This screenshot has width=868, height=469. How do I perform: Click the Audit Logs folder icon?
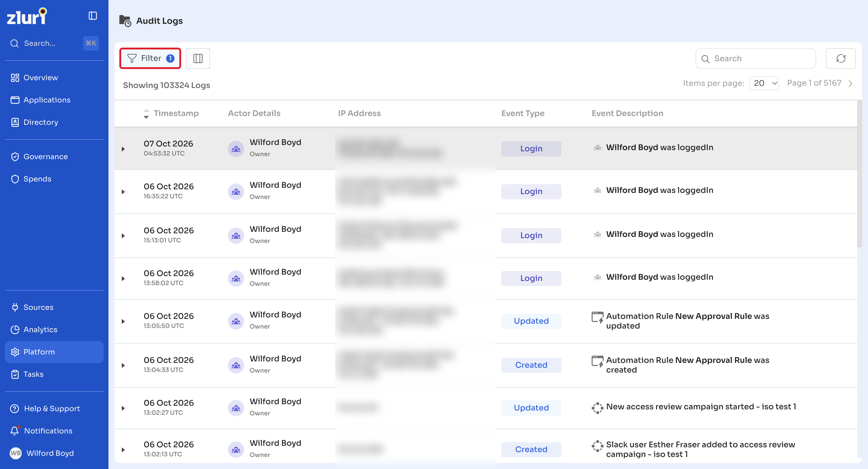click(125, 21)
